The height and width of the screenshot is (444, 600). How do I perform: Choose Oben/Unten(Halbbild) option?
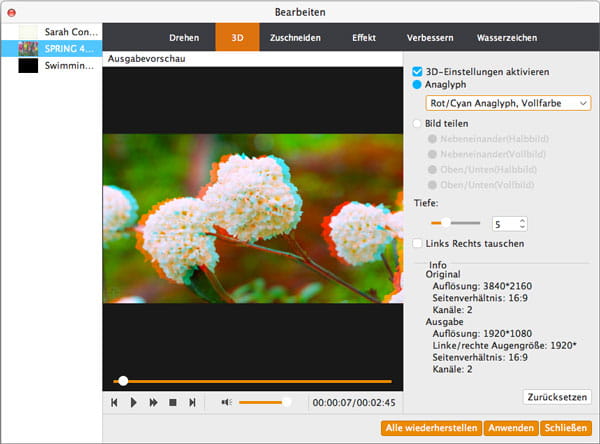tap(432, 170)
